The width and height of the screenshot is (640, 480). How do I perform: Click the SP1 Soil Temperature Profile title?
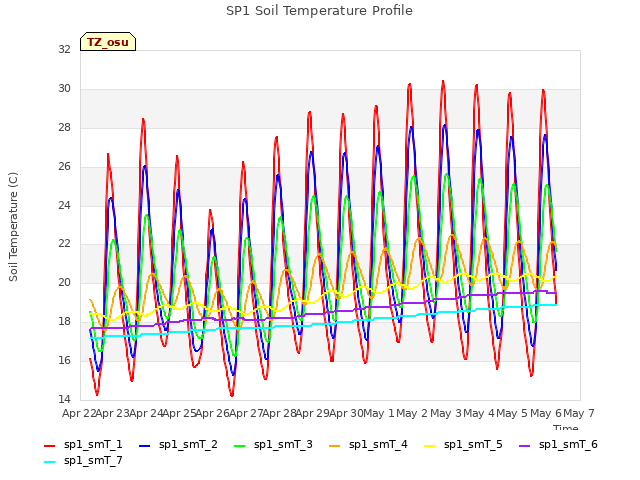[319, 11]
